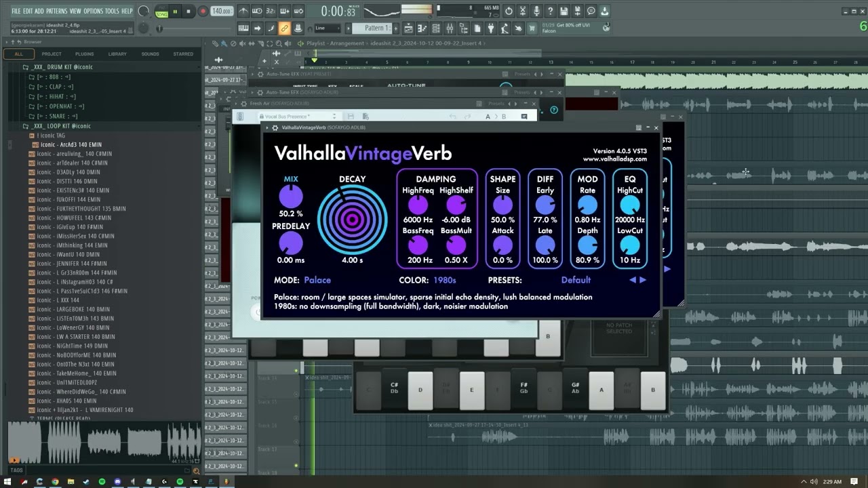Click the EQ HighCut knob

point(630,205)
